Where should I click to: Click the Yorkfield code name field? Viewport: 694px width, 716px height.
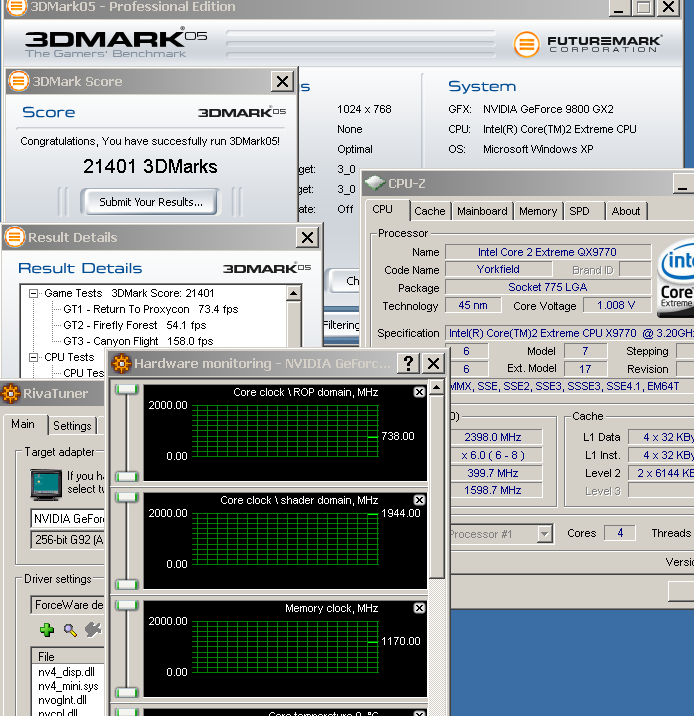click(498, 269)
